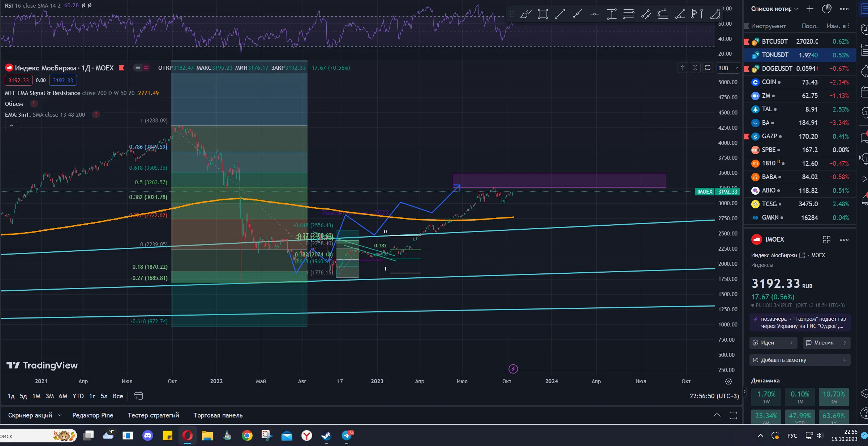Select the TCSG row in the watchlist
The width and height of the screenshot is (868, 446).
tap(800, 204)
